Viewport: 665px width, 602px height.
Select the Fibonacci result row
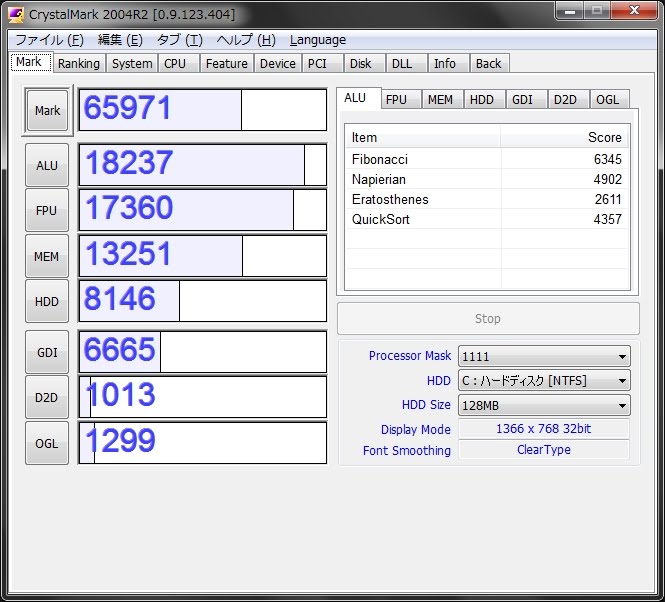(487, 159)
